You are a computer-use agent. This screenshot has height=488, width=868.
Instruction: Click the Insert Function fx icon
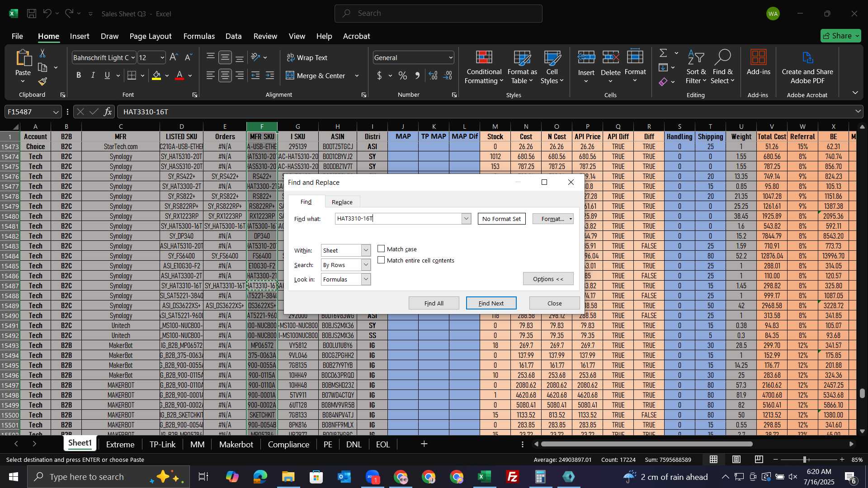point(108,112)
